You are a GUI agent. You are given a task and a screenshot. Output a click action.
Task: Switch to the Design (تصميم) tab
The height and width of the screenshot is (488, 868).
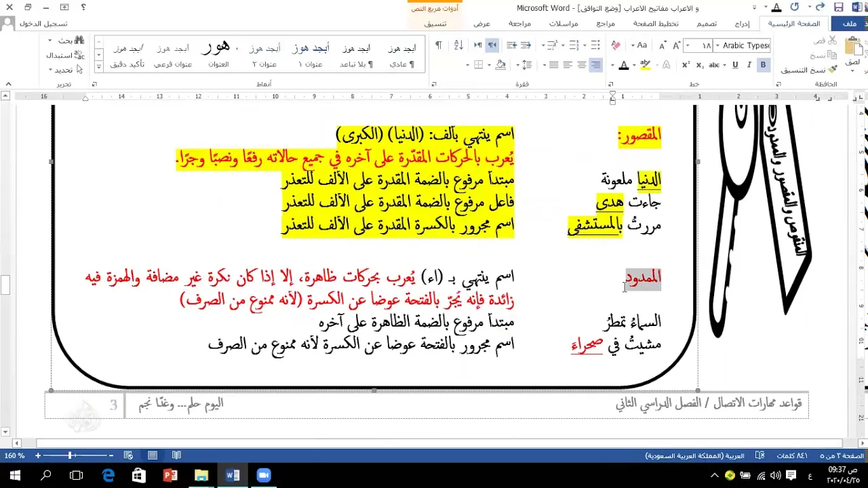pyautogui.click(x=707, y=24)
